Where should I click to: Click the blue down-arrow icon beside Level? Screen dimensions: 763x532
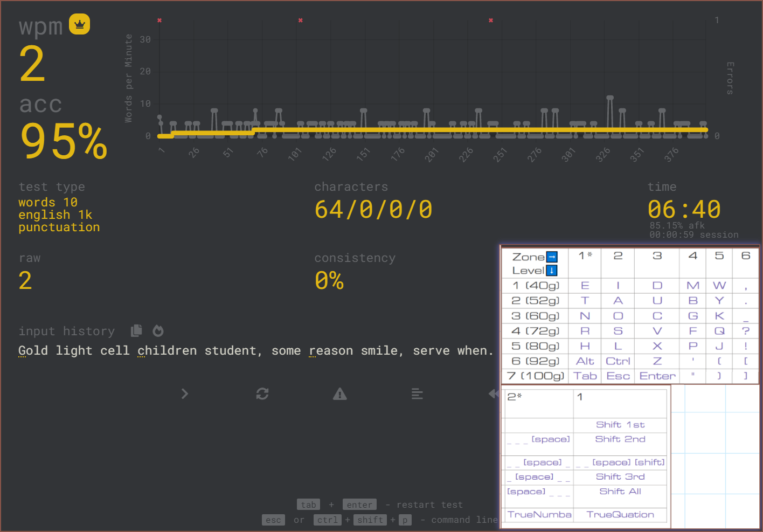tap(552, 271)
